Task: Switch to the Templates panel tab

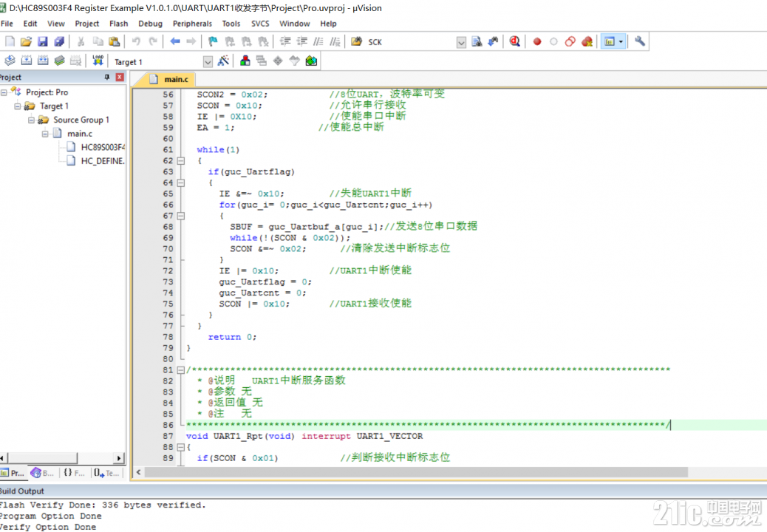Action: 106,473
